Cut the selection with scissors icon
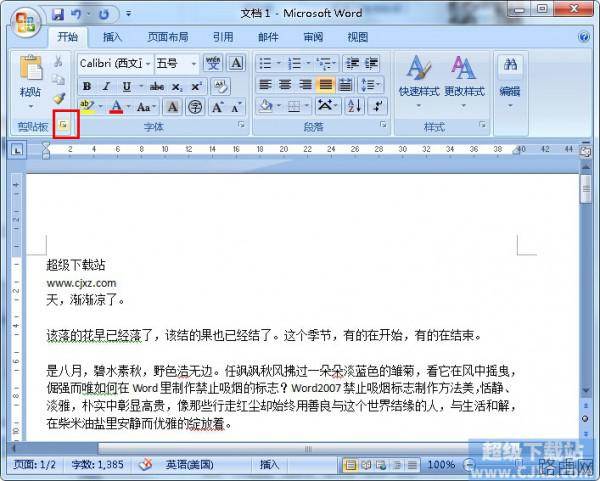Viewport: 600px width, 481px height. point(58,62)
